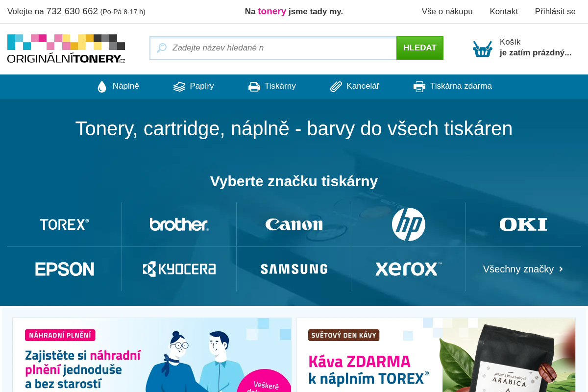Click the printer icon beside Tiskárna zdarma

click(419, 87)
